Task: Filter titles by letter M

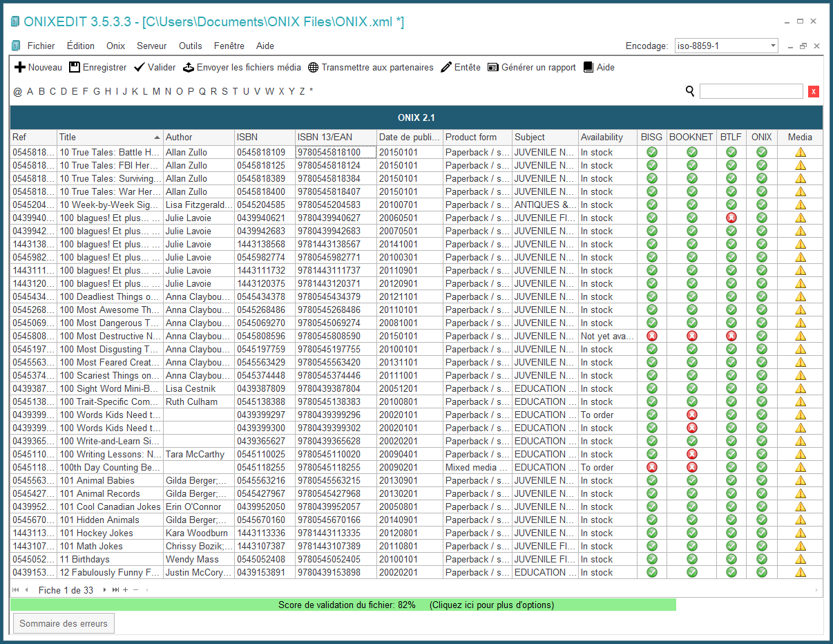Action: [x=156, y=91]
